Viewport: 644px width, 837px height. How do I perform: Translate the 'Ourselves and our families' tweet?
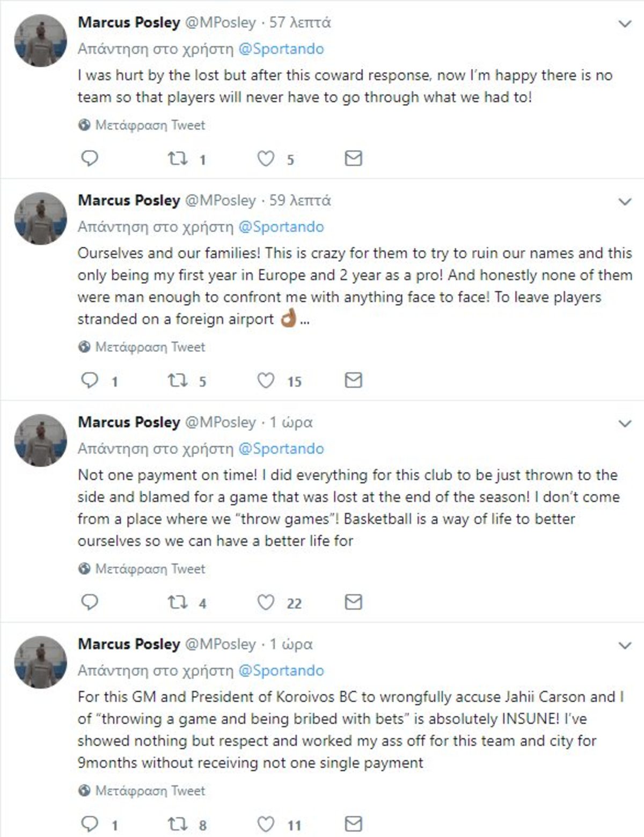point(142,347)
